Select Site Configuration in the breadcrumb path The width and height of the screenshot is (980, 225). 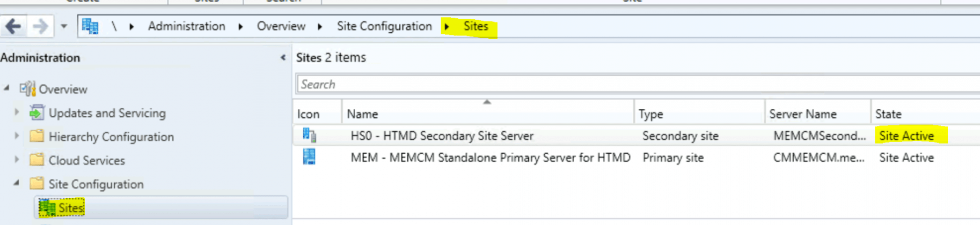point(384,26)
